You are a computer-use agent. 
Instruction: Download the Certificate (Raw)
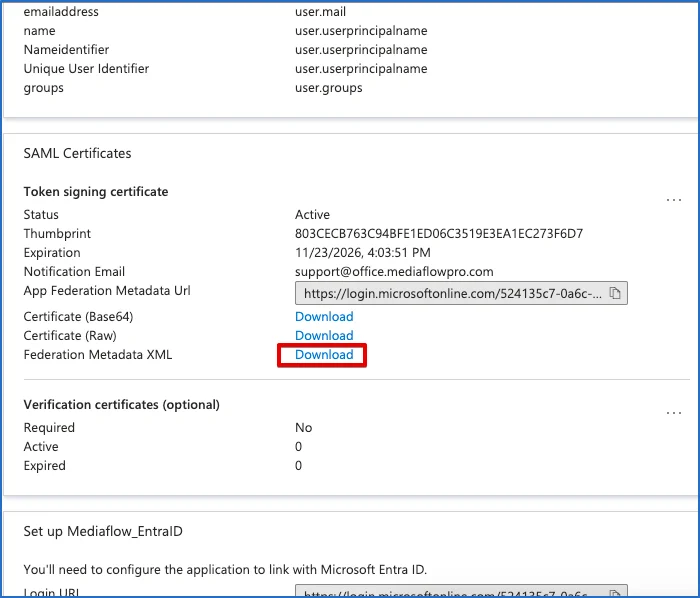(x=324, y=336)
